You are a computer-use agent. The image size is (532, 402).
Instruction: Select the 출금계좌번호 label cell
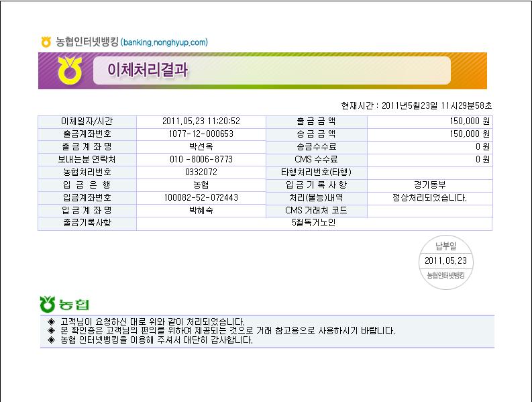[x=87, y=134]
